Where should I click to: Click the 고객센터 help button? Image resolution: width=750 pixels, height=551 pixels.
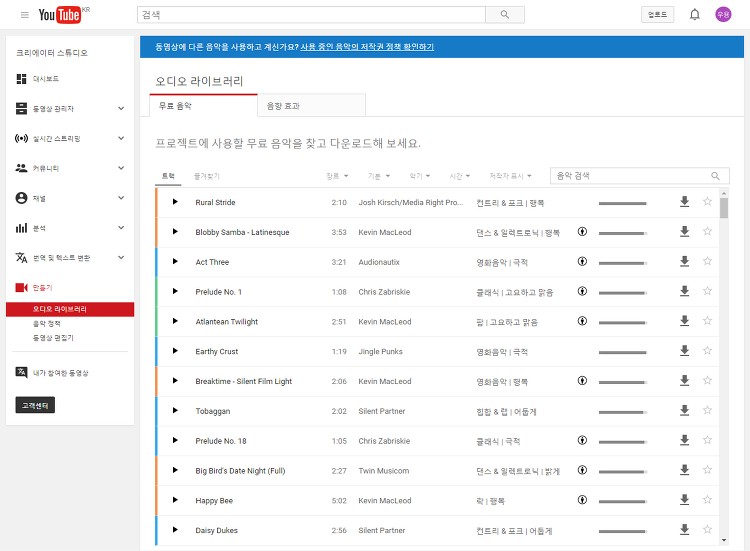(x=35, y=405)
